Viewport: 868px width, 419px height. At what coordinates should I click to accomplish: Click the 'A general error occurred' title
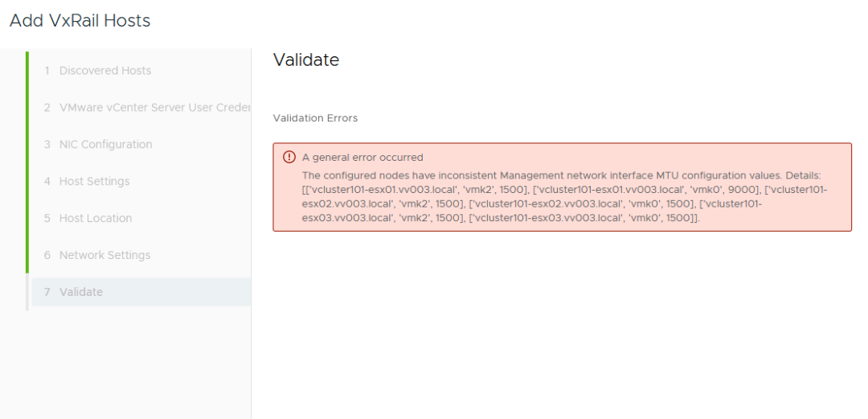[x=362, y=158]
